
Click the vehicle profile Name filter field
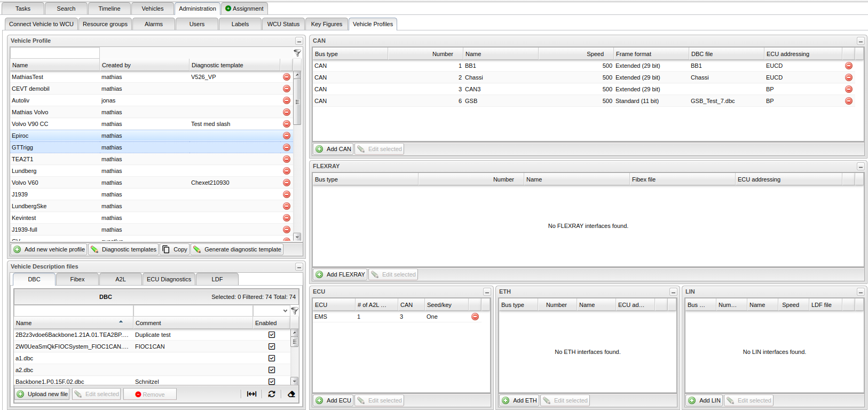click(x=54, y=53)
